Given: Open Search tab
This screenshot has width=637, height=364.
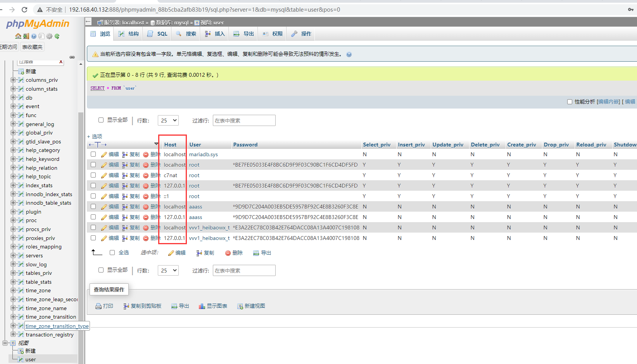Looking at the screenshot, I should point(186,34).
